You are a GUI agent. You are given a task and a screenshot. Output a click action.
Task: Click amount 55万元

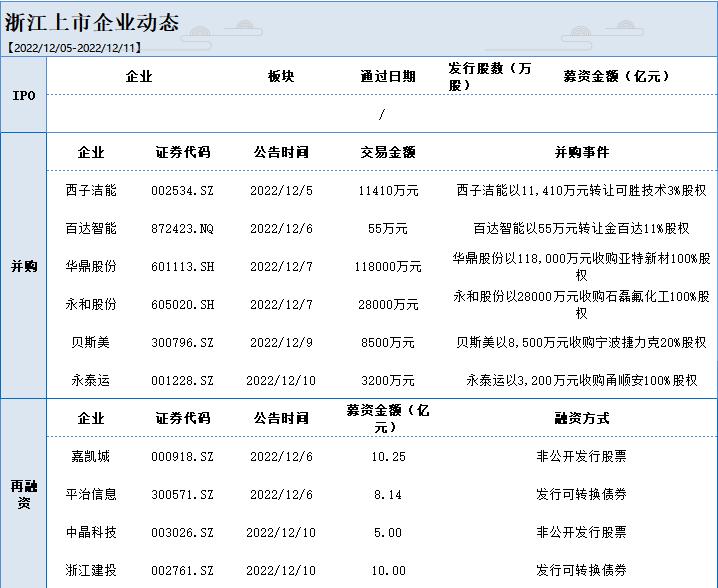coord(387,229)
